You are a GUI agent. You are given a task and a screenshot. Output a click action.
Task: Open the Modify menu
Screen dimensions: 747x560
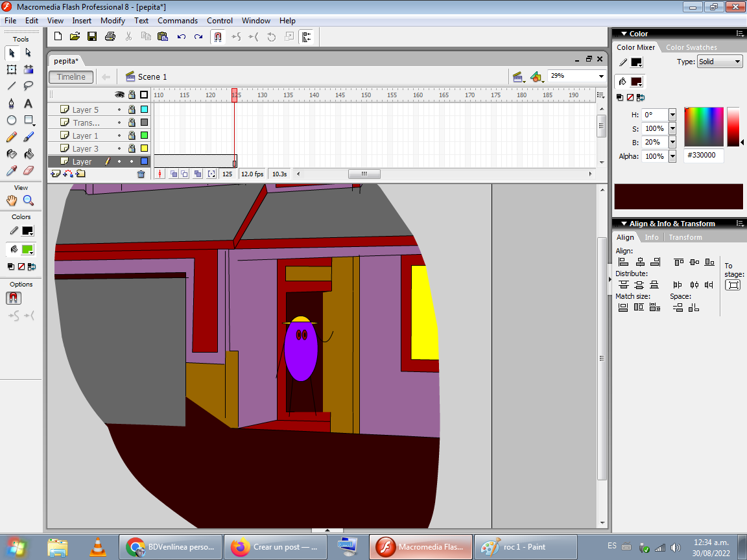coord(112,21)
